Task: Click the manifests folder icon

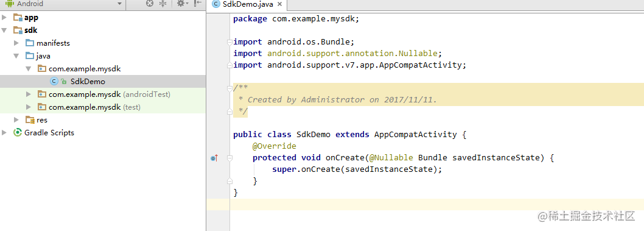Action: coord(30,43)
